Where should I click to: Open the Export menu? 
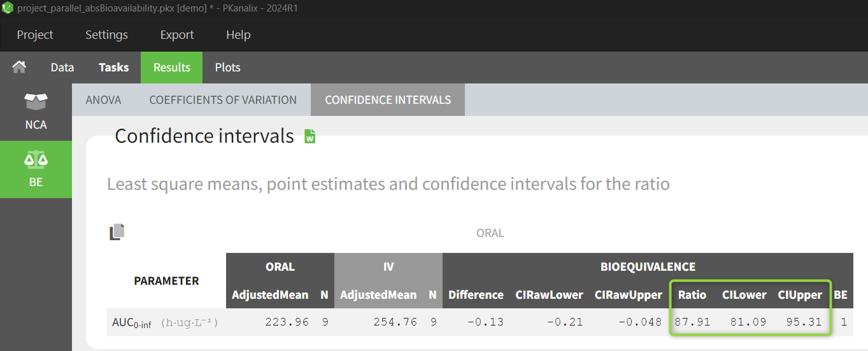[x=177, y=35]
